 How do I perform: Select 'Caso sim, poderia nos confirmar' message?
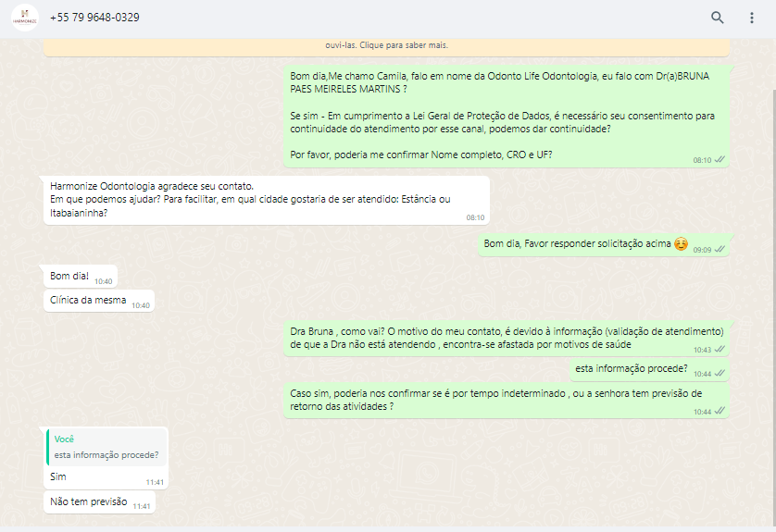tap(507, 401)
